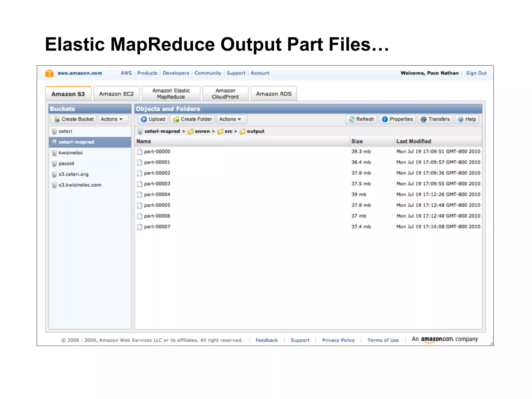Open the Terms of Use footer link
The width and height of the screenshot is (532, 399).
(x=383, y=340)
